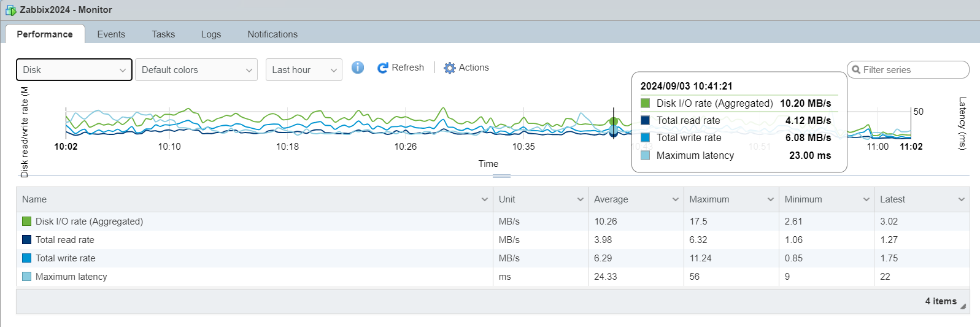Click the blue info icon

(x=358, y=67)
